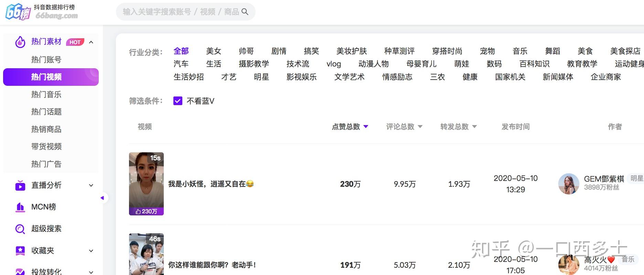Filter by 摄影教学 category

pos(254,64)
